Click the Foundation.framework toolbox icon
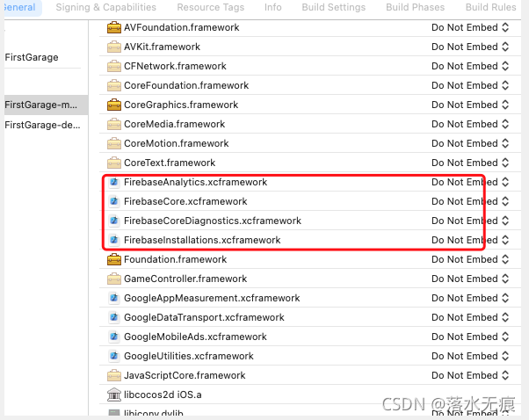The width and height of the screenshot is (529, 420). [x=114, y=259]
